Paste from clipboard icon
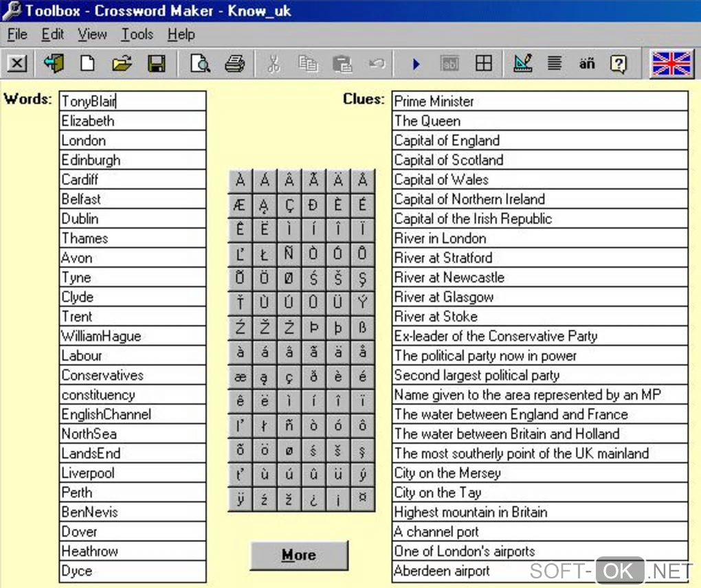This screenshot has width=701, height=588. tap(342, 63)
